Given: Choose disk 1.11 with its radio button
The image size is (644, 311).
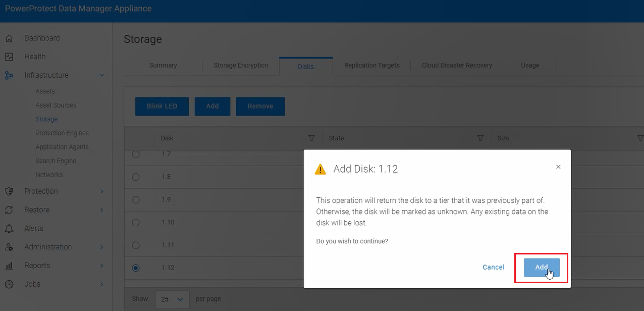Looking at the screenshot, I should 135,245.
